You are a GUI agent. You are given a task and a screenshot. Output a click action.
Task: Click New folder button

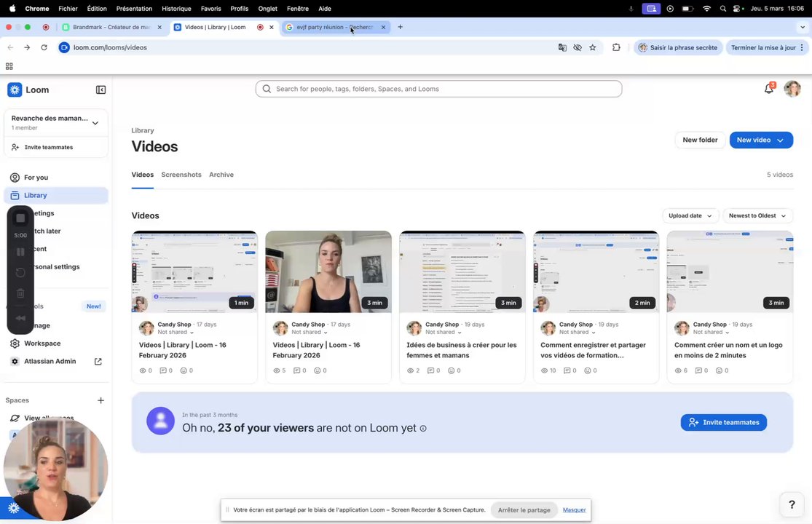point(700,140)
